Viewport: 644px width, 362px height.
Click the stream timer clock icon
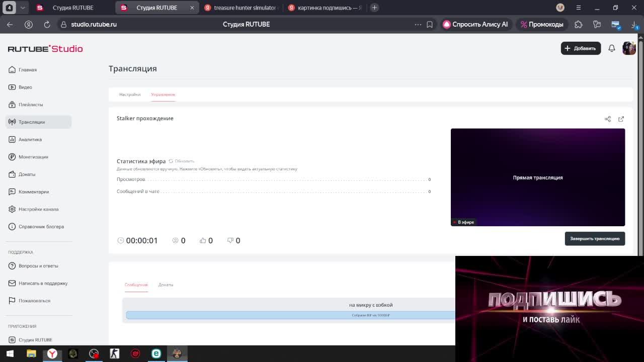click(121, 240)
